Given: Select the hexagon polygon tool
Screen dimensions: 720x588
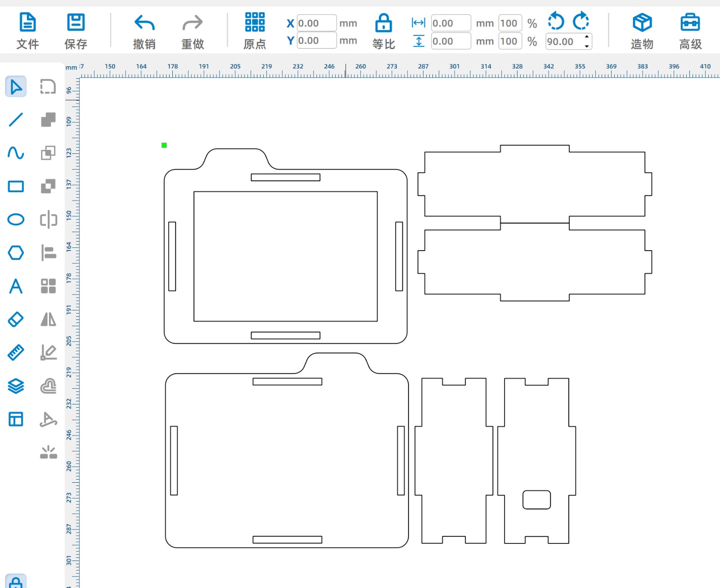Looking at the screenshot, I should [16, 253].
